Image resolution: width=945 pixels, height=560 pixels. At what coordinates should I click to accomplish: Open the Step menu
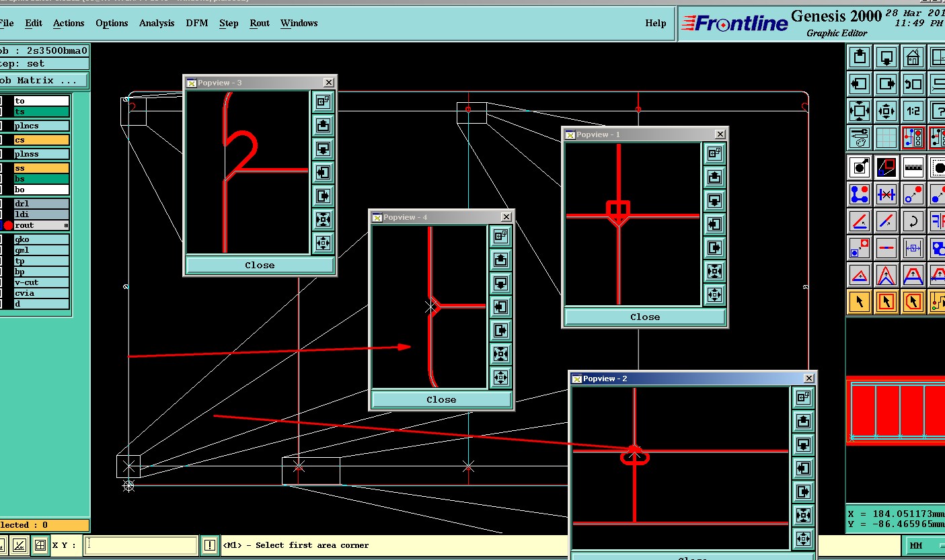click(229, 23)
